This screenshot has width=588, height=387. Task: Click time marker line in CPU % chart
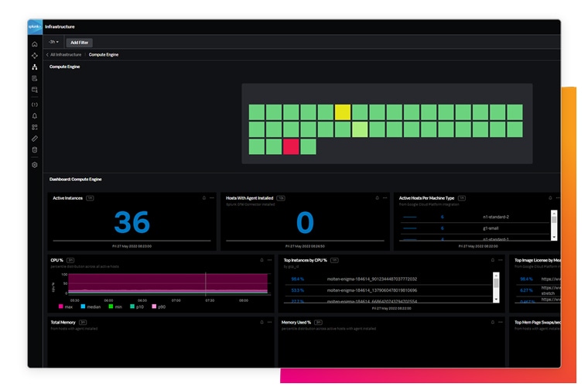(206, 283)
